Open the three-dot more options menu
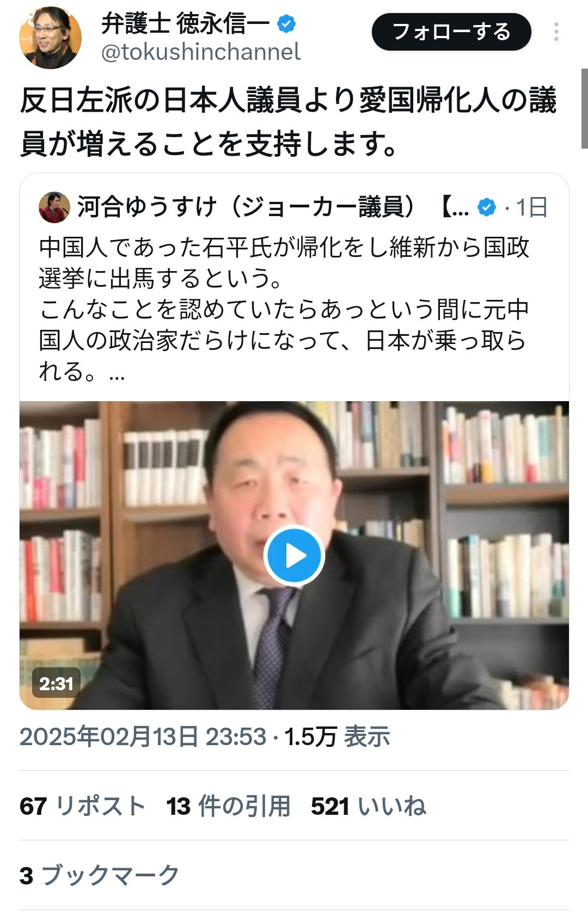The image size is (588, 915). [556, 32]
